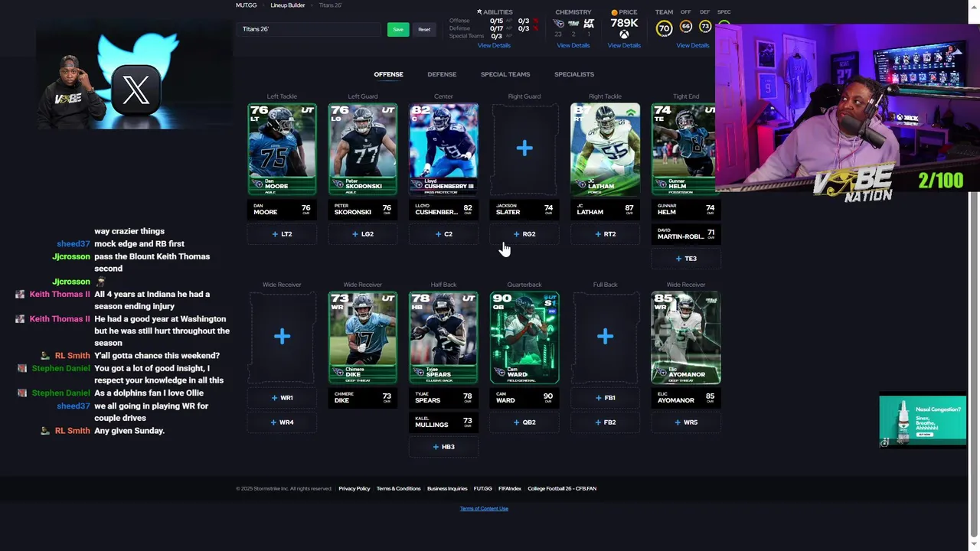Edit the Titans 26' lineup name field
This screenshot has width=980, height=551.
coord(309,29)
